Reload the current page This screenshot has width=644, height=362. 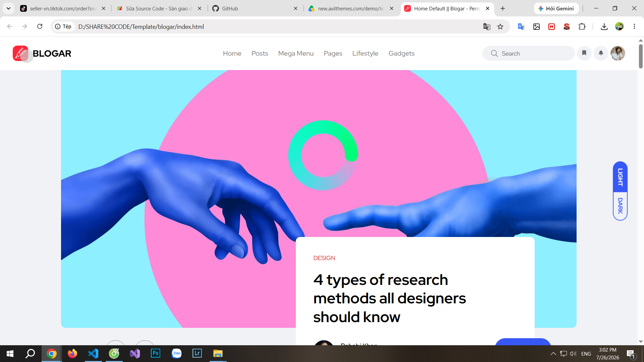40,26
